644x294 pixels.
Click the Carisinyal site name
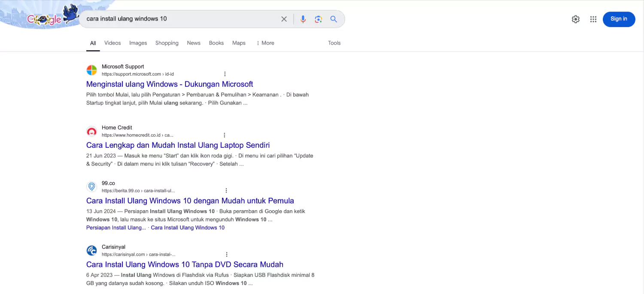[113, 247]
